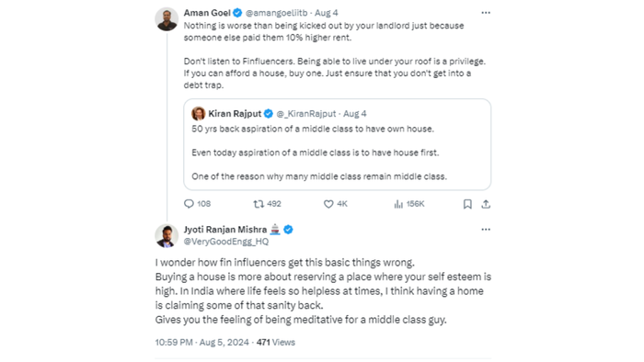Share Aman Goel's tweet via share icon
Viewport: 644px width, 362px height.
click(486, 204)
